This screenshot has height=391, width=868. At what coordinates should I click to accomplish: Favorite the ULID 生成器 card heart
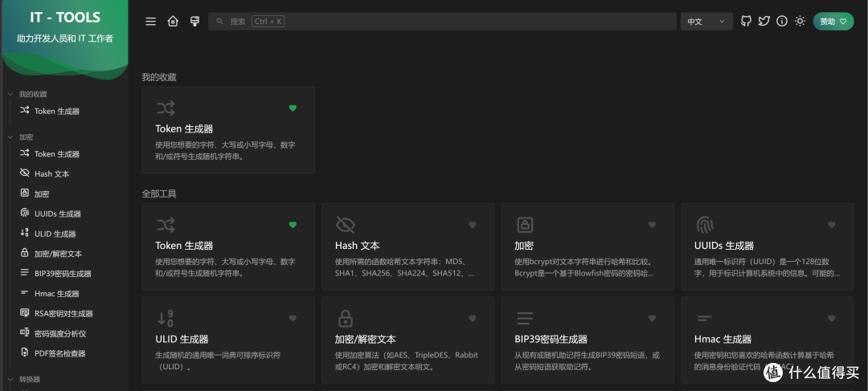[293, 319]
